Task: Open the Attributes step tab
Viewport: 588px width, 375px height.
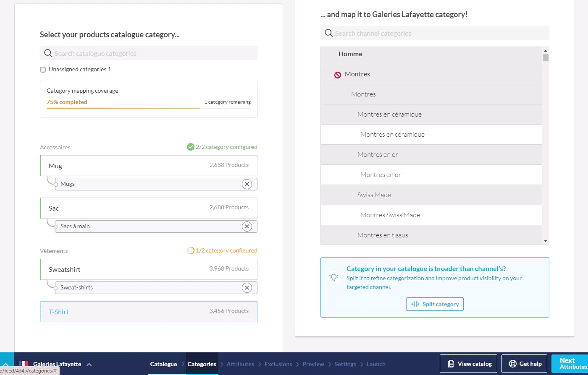Action: [x=240, y=364]
